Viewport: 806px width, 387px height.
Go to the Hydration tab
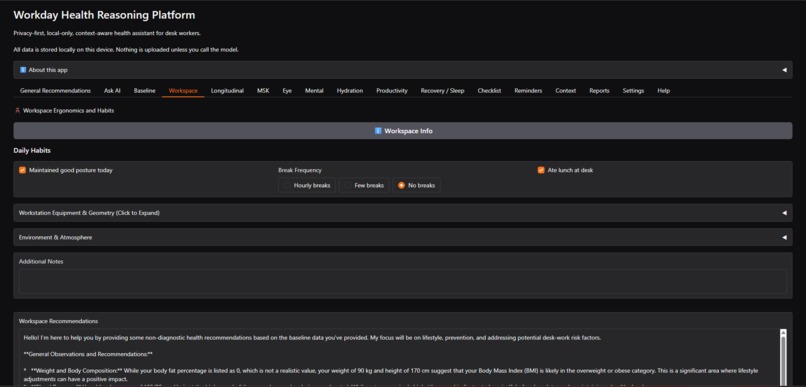click(350, 90)
